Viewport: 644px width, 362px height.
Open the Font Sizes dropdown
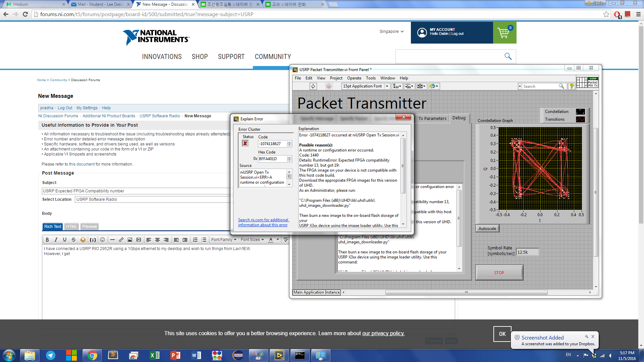point(252,240)
